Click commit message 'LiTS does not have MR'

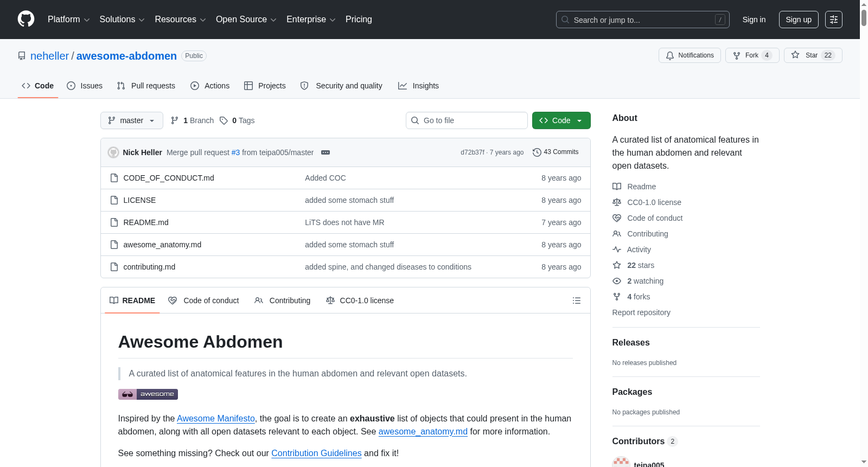tap(344, 222)
